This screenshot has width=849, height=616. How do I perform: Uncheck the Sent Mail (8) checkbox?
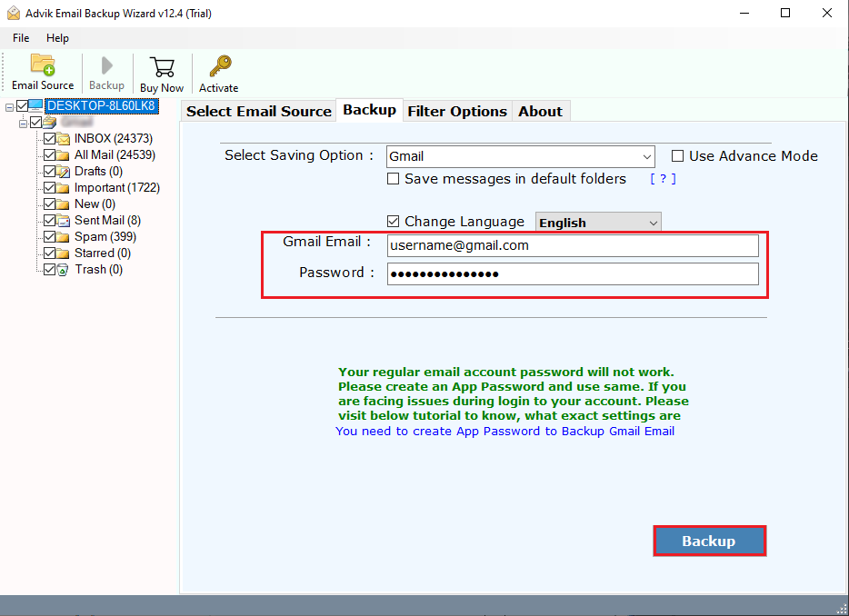[49, 220]
